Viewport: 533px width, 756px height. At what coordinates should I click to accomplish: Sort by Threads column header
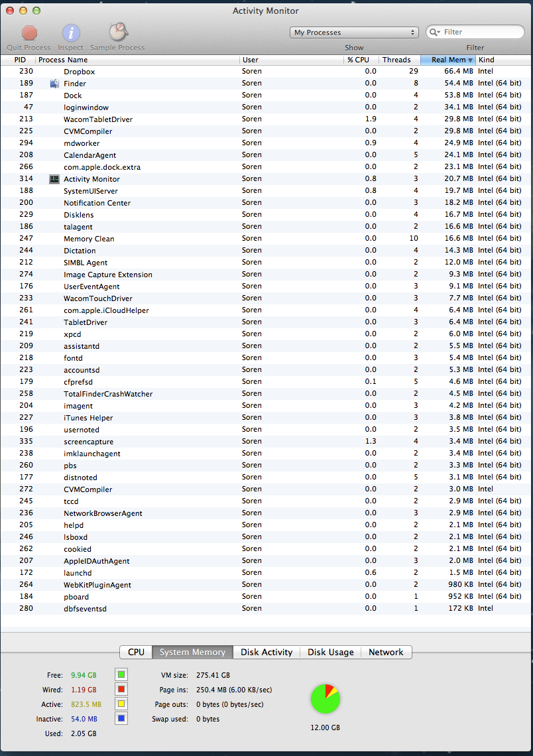point(400,60)
